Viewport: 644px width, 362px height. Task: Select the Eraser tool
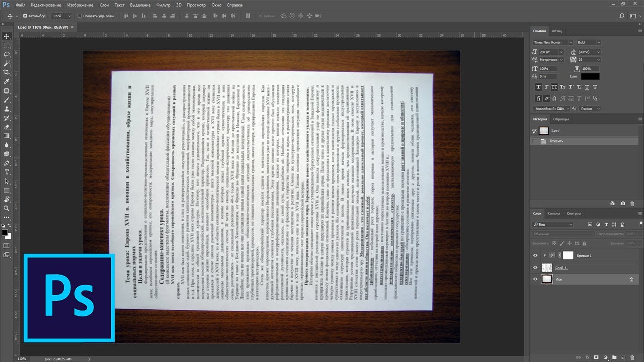[x=7, y=127]
